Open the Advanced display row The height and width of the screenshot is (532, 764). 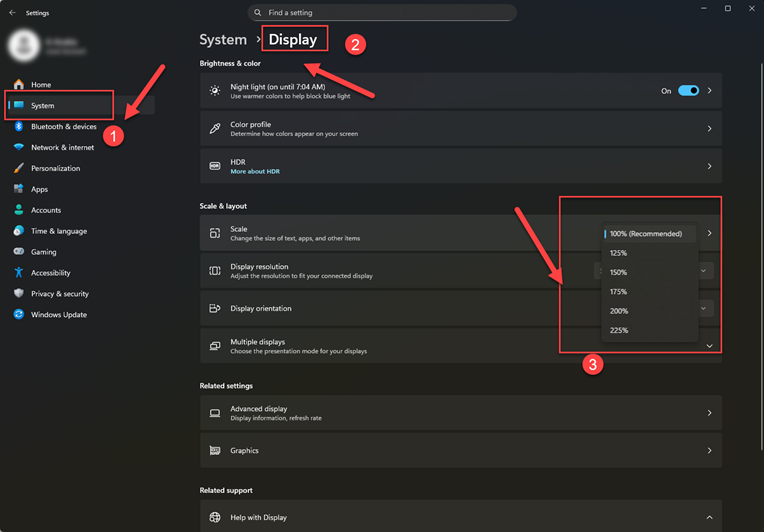coord(460,413)
